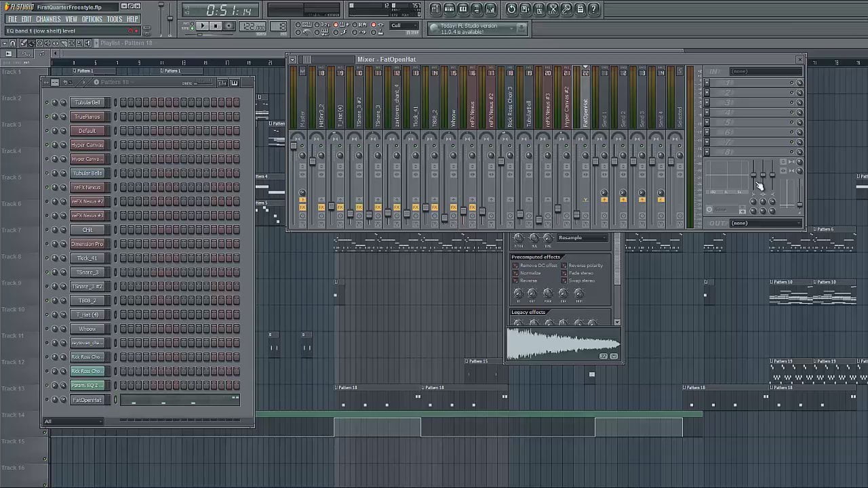Open the Resample interpolation dropdown
Image resolution: width=868 pixels, height=488 pixels.
[x=582, y=238]
